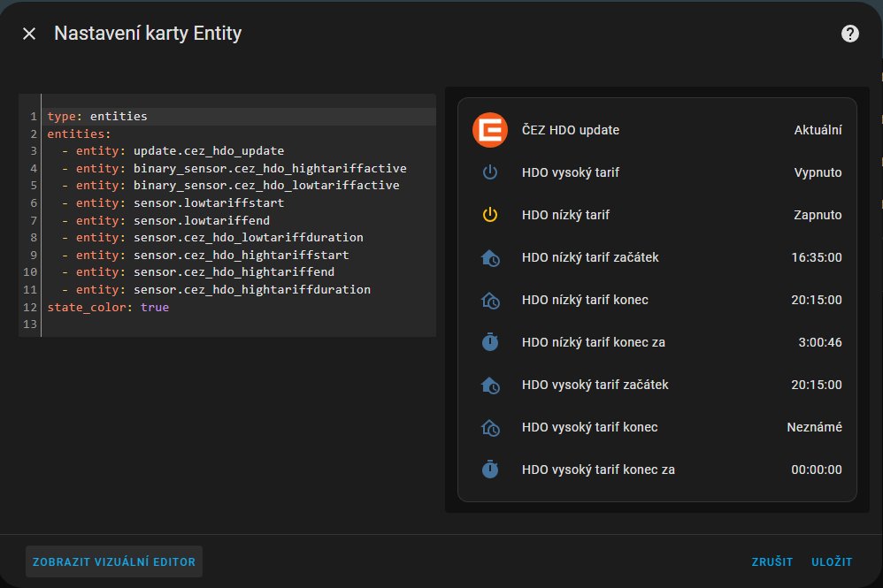
Task: Click the HDO nízký tarif konec label
Action: (585, 300)
